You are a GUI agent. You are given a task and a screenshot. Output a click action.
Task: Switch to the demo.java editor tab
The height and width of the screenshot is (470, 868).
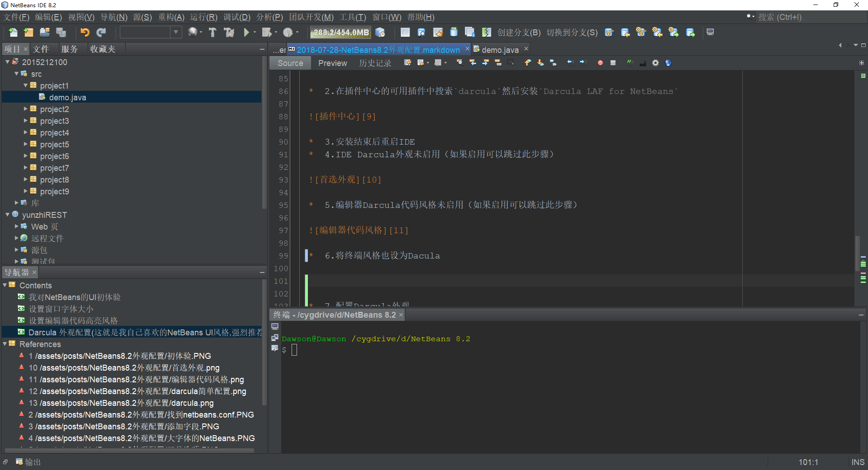500,50
